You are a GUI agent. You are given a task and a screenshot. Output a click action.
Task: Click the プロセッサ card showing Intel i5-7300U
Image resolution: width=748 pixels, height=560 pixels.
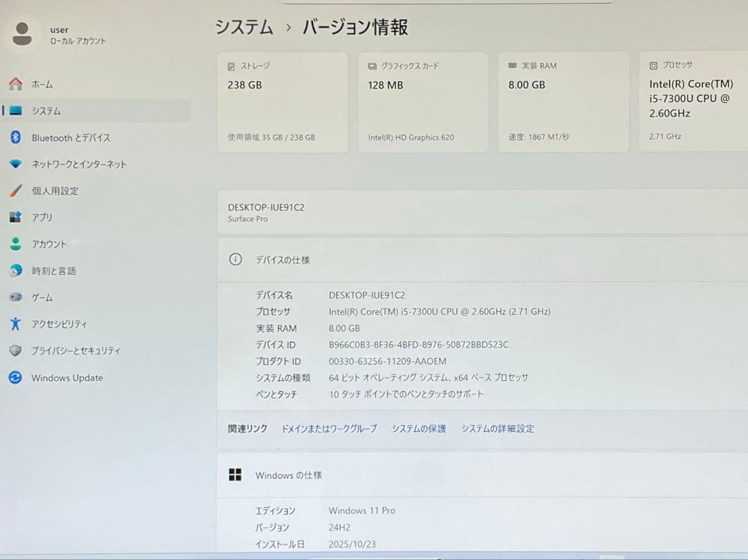tap(693, 101)
